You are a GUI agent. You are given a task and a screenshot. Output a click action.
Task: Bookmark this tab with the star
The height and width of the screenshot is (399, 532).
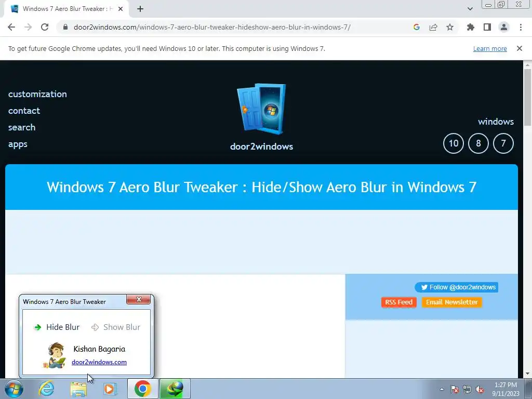[450, 27]
